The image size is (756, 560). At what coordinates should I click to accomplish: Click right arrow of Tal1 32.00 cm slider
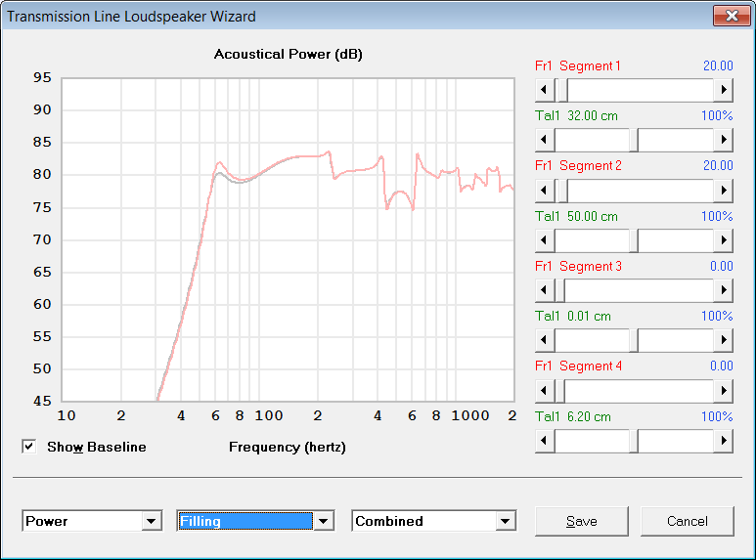723,140
